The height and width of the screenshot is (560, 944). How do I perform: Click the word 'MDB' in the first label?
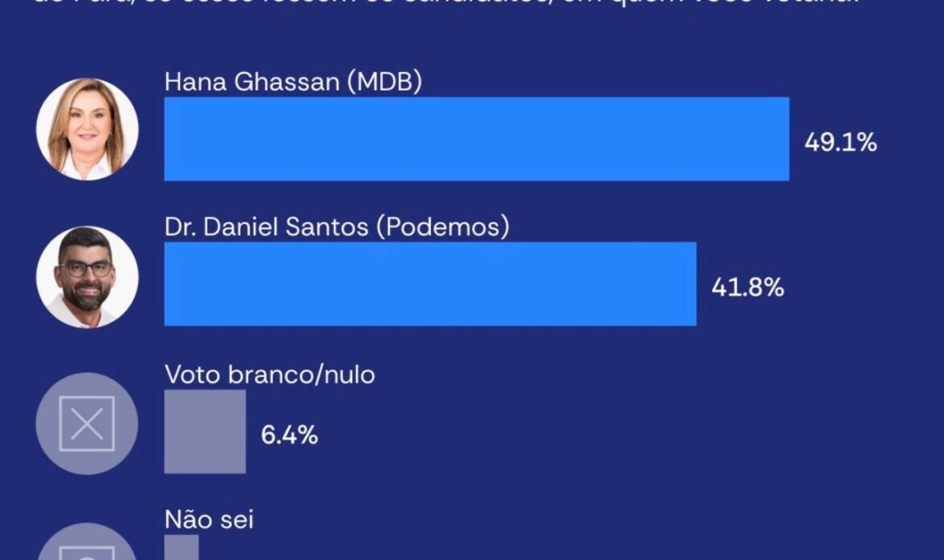click(x=385, y=81)
